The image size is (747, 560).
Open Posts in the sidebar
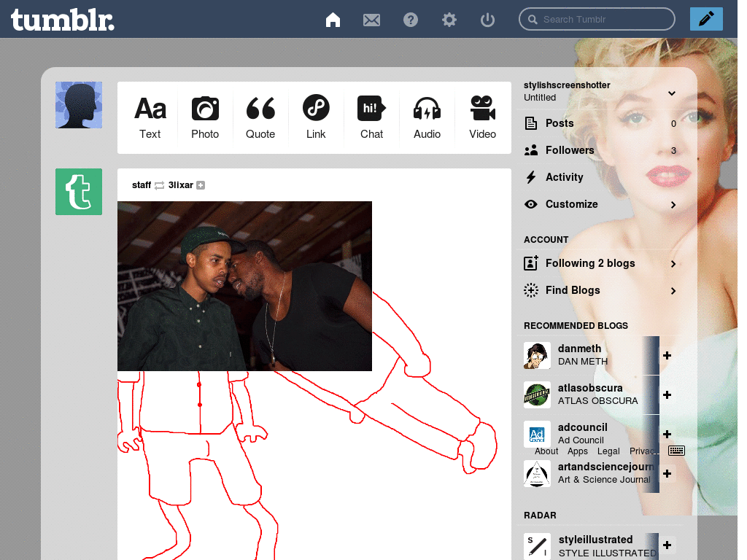pyautogui.click(x=600, y=123)
